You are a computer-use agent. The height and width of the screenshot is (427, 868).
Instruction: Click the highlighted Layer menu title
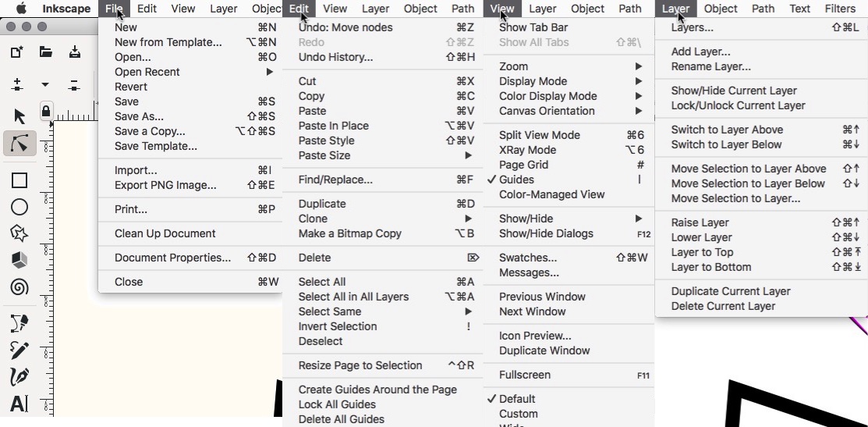[675, 9]
